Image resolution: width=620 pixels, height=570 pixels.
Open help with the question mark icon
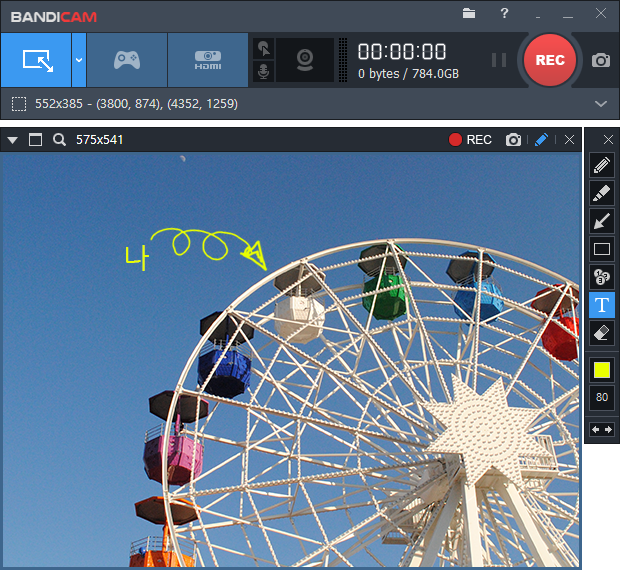504,13
